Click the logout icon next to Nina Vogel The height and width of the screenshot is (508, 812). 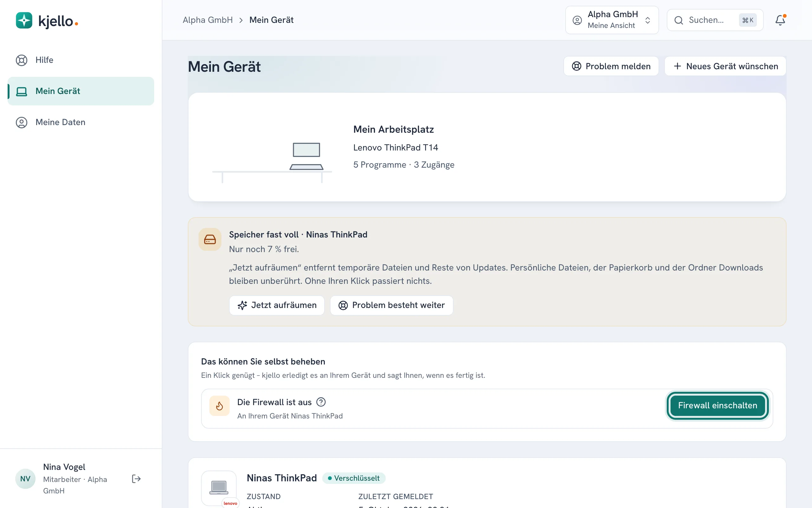click(136, 479)
